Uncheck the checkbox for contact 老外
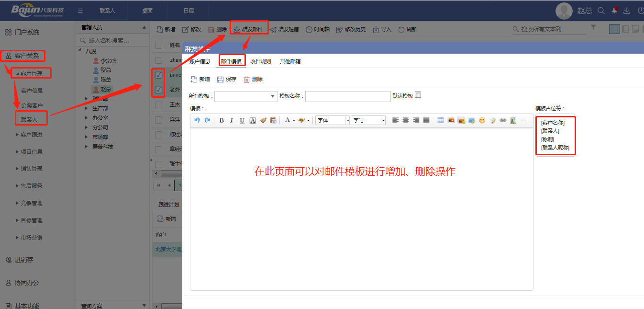 [x=158, y=90]
